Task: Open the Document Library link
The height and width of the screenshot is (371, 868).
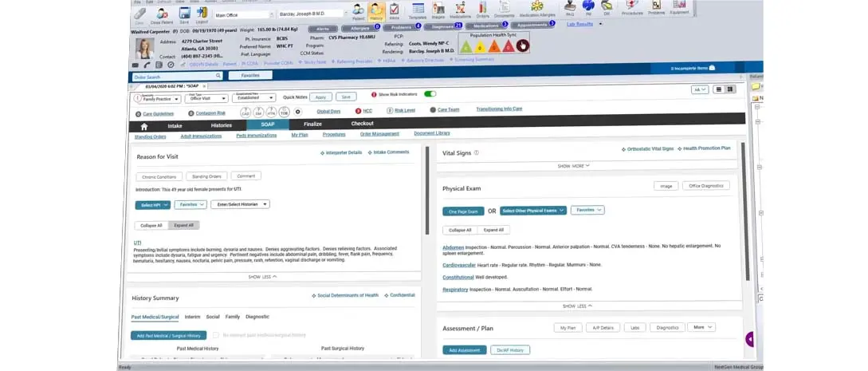Action: tap(432, 133)
